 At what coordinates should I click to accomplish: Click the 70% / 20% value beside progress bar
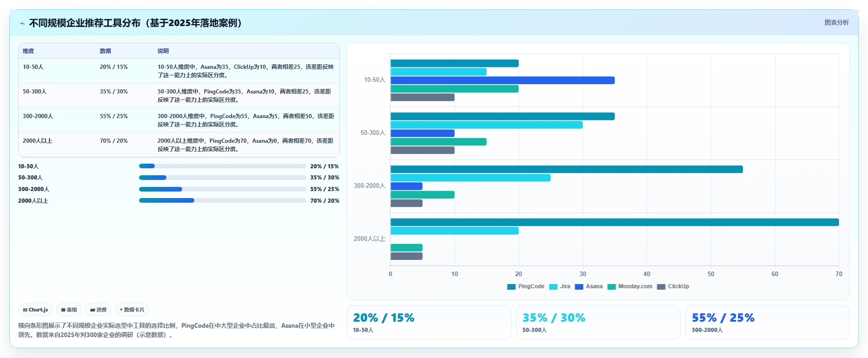(325, 201)
